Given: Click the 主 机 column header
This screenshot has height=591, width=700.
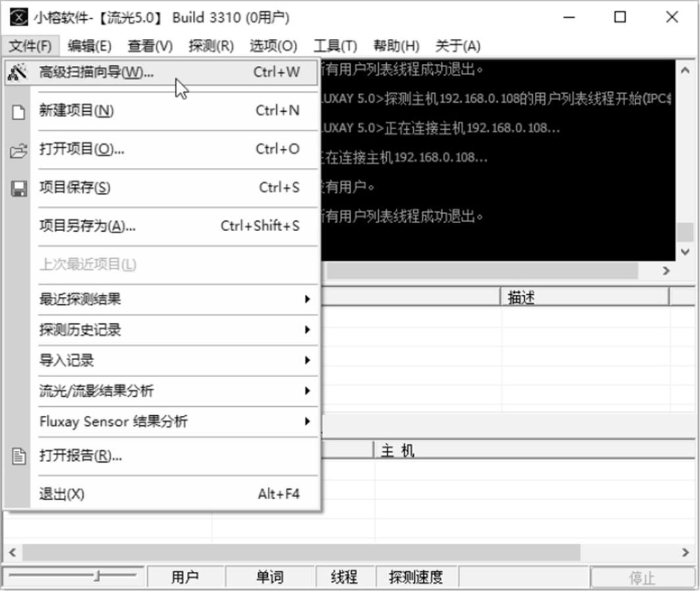Looking at the screenshot, I should [x=534, y=450].
